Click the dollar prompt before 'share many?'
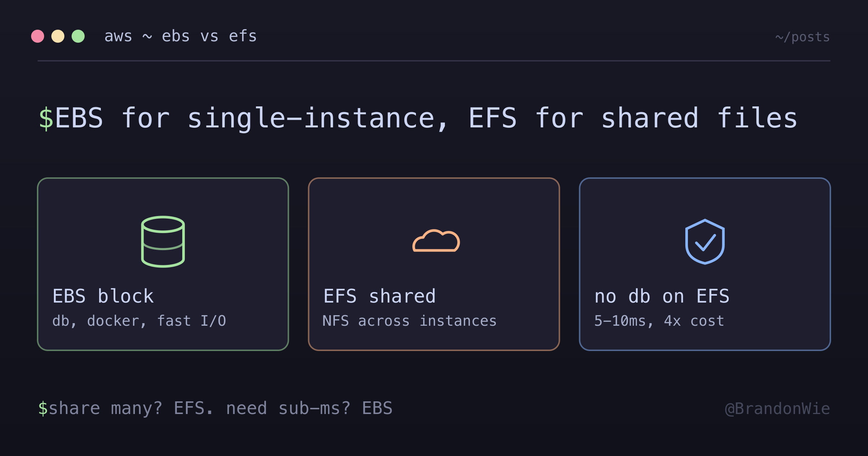The height and width of the screenshot is (456, 868). [x=43, y=408]
